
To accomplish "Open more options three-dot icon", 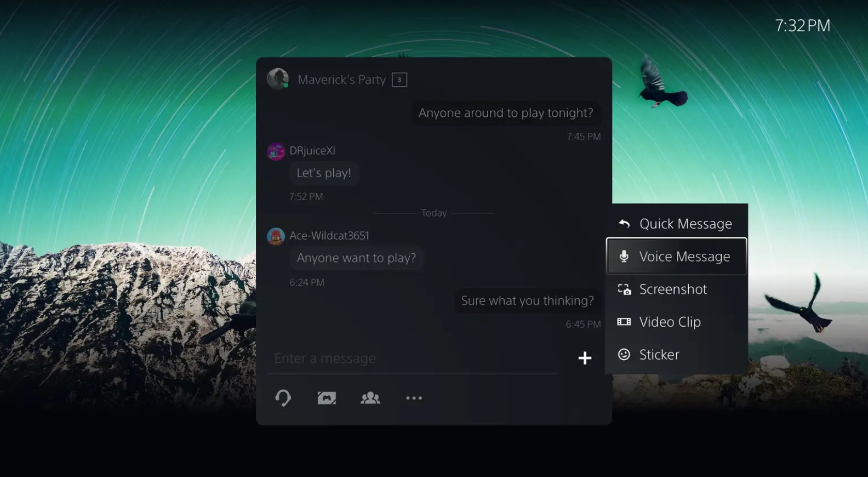I will 414,398.
